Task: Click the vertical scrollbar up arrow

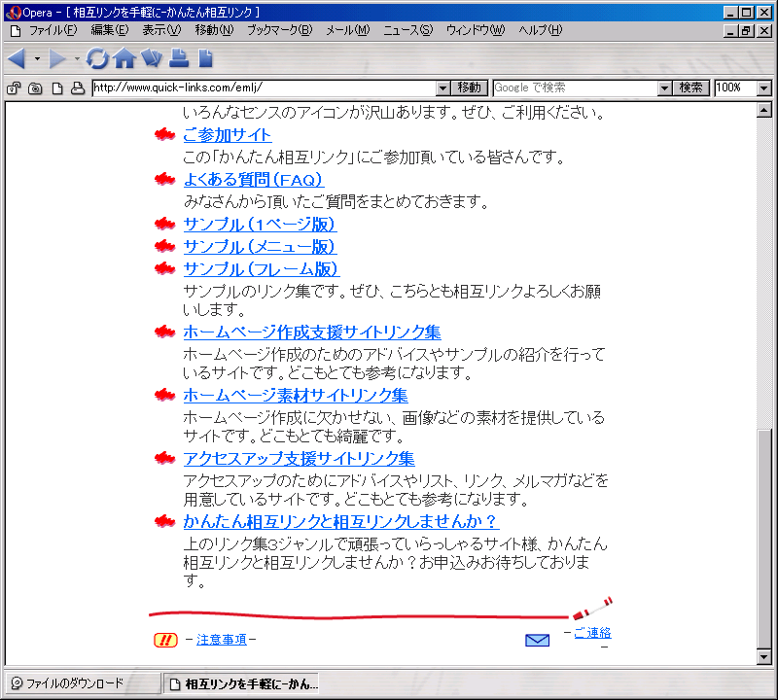Action: (764, 110)
